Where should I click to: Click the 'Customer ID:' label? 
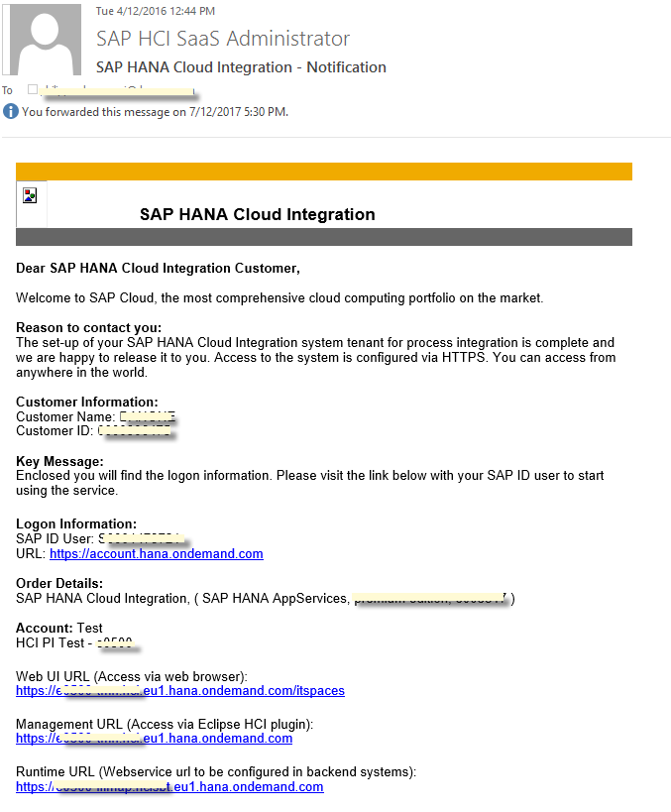(55, 430)
